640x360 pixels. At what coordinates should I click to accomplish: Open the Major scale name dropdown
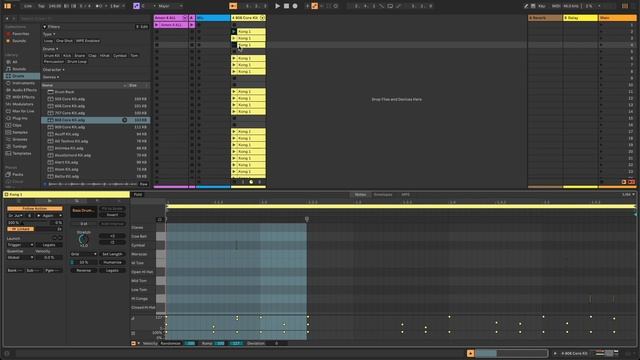tap(170, 6)
